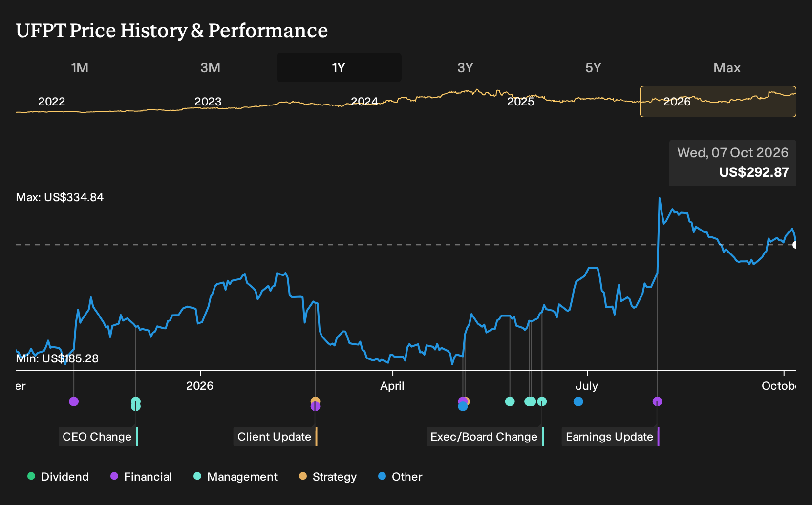Click the US$292.87 price in tooltip

tap(754, 172)
